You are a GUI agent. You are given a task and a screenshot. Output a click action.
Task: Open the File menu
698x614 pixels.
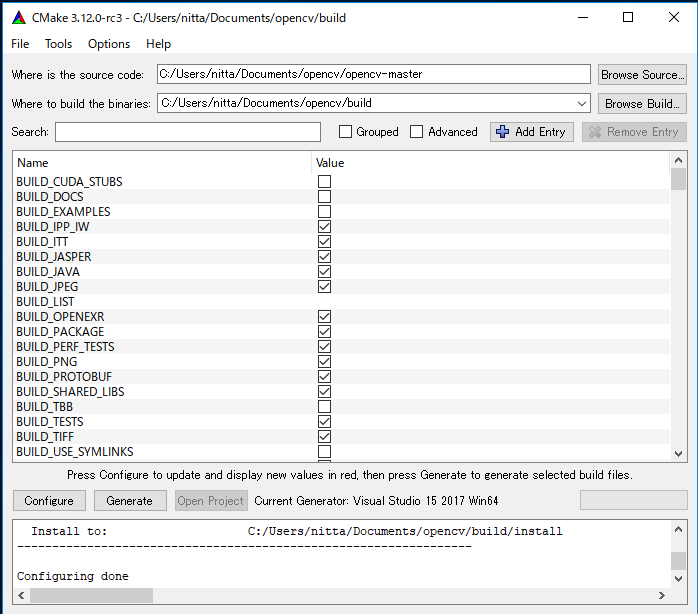coord(20,44)
